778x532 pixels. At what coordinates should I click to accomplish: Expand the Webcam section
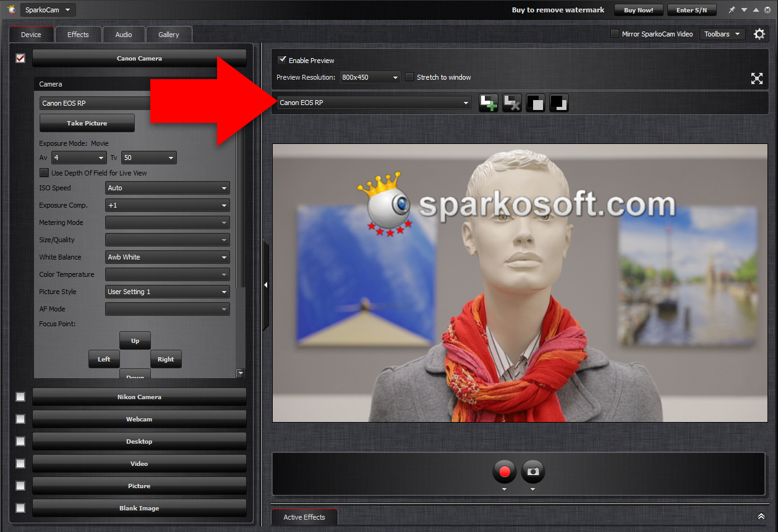(139, 419)
